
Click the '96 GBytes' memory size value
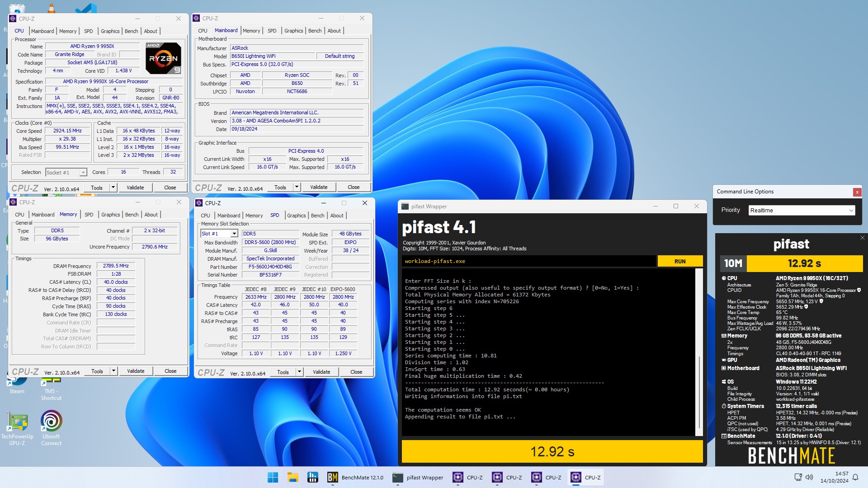coord(57,239)
